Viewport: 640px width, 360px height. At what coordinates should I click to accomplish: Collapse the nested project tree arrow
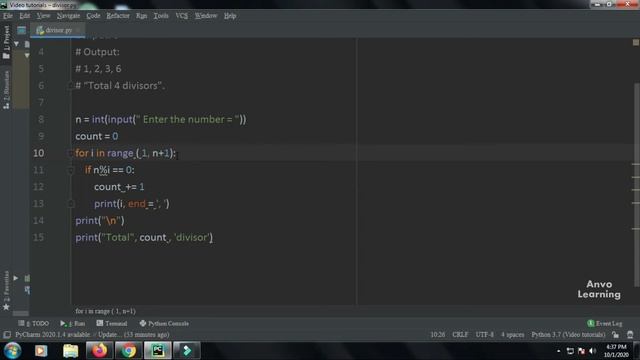27,55
